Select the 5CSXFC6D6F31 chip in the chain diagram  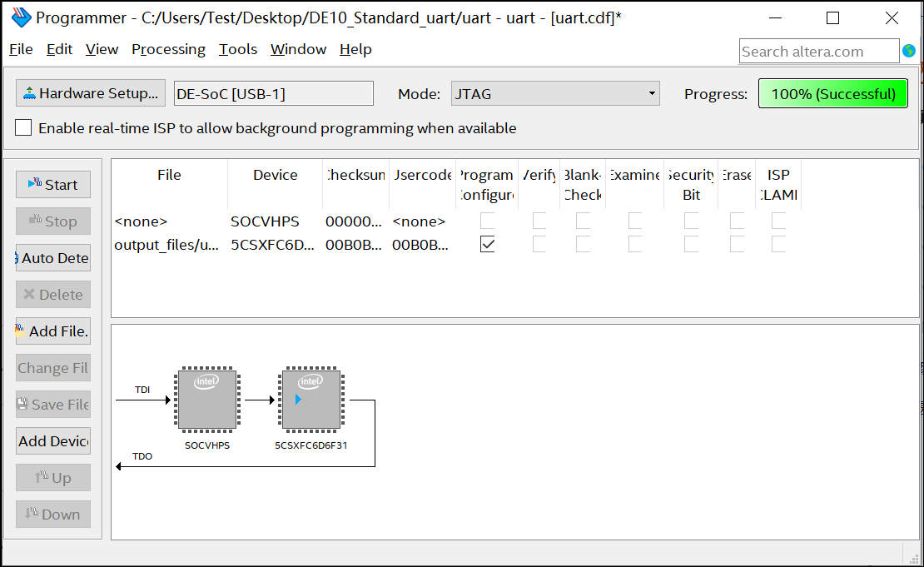click(x=311, y=399)
